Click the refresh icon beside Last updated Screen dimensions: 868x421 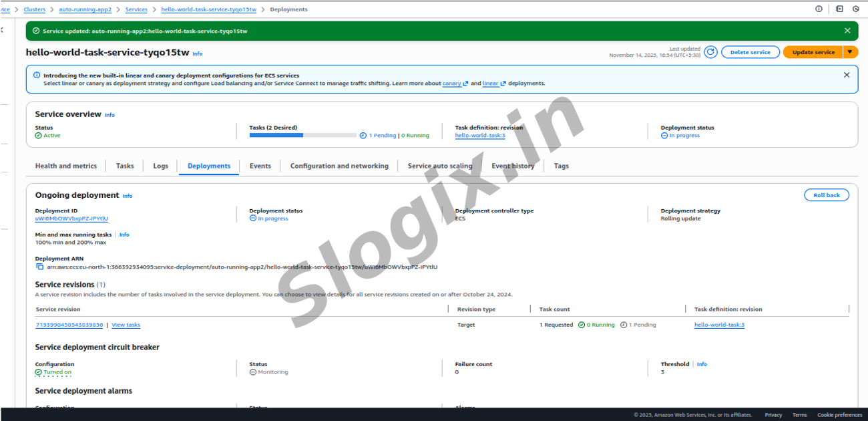coord(710,52)
